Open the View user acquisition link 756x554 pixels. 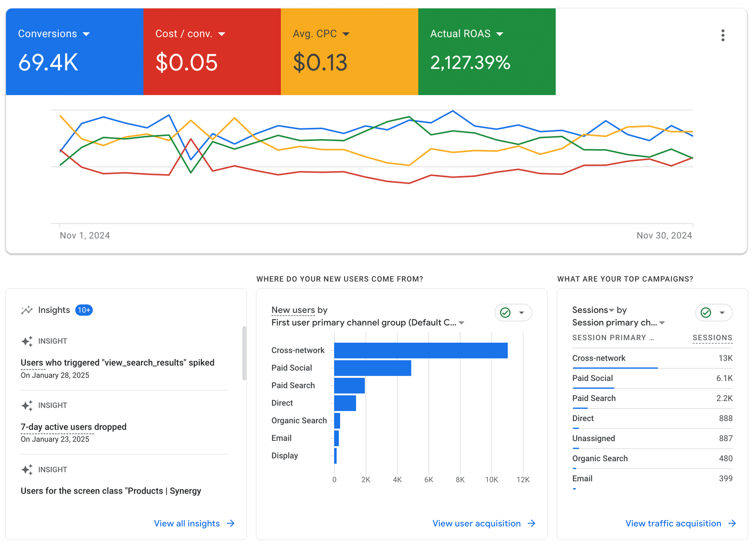[x=476, y=523]
